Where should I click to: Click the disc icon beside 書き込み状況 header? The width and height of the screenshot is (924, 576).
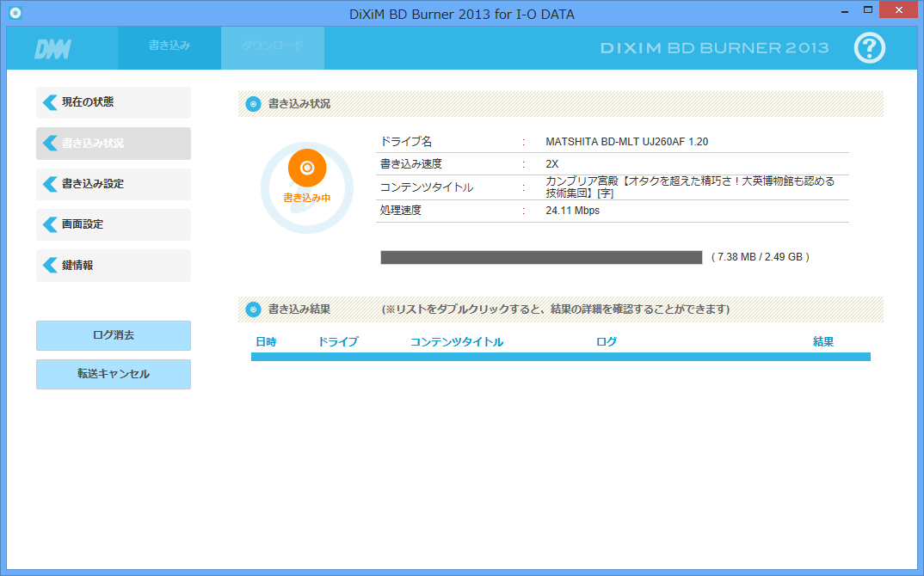(253, 104)
